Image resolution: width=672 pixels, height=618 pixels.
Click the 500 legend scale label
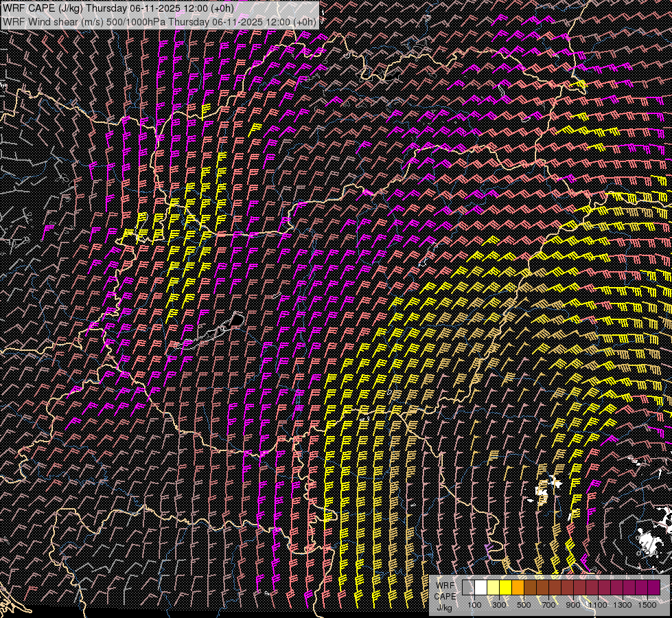(524, 605)
